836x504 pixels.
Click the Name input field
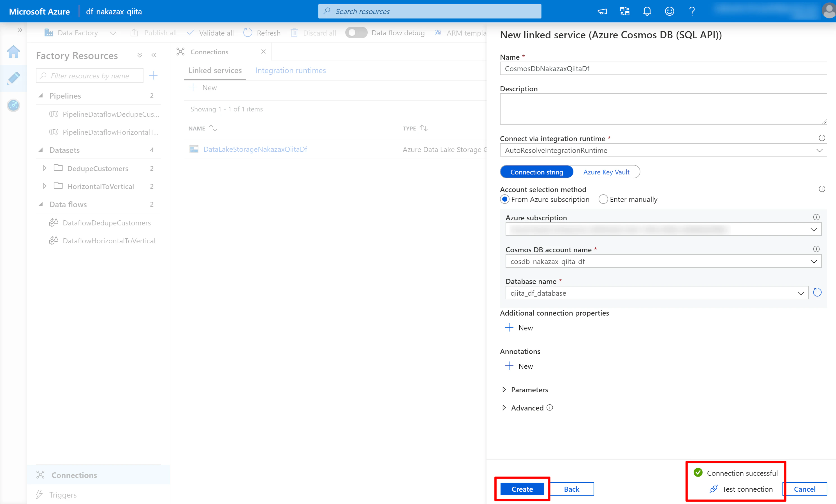pos(663,69)
